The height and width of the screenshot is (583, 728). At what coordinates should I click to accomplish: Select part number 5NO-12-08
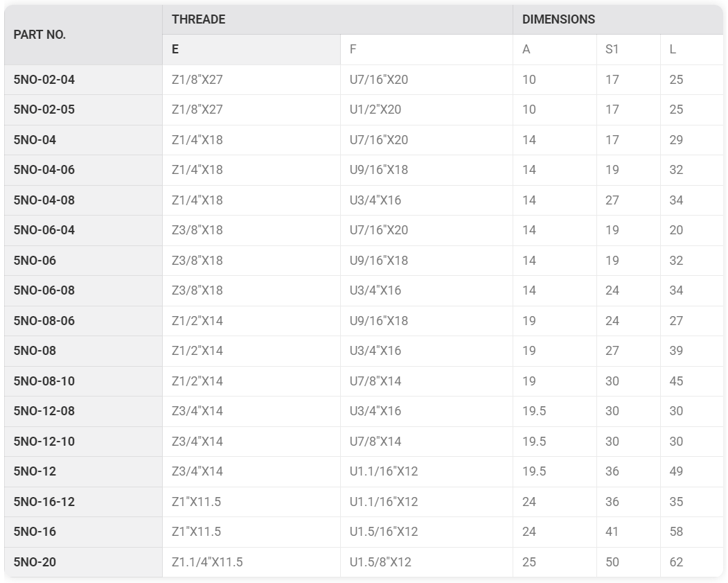(44, 411)
